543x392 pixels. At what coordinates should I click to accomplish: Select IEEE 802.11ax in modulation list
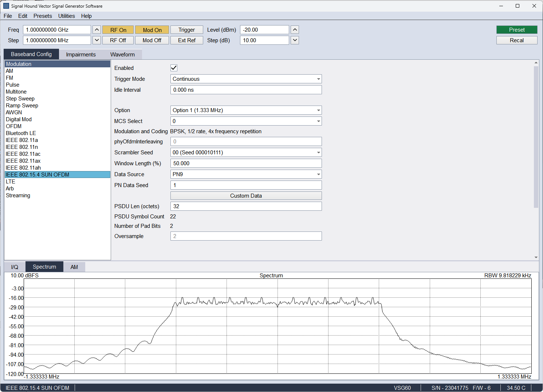(58, 161)
